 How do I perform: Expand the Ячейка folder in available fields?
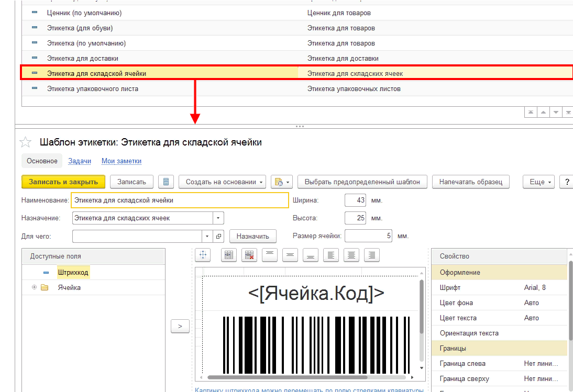tap(34, 287)
